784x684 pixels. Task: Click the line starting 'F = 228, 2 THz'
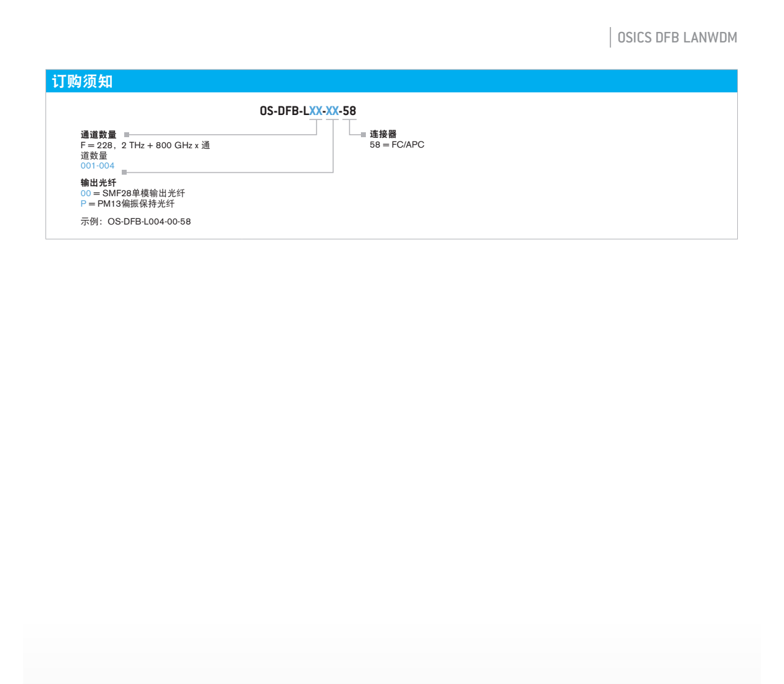(145, 145)
